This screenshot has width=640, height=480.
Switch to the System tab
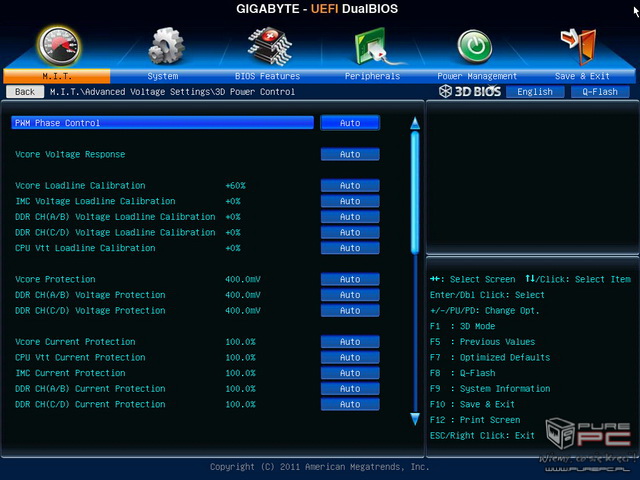pyautogui.click(x=162, y=76)
